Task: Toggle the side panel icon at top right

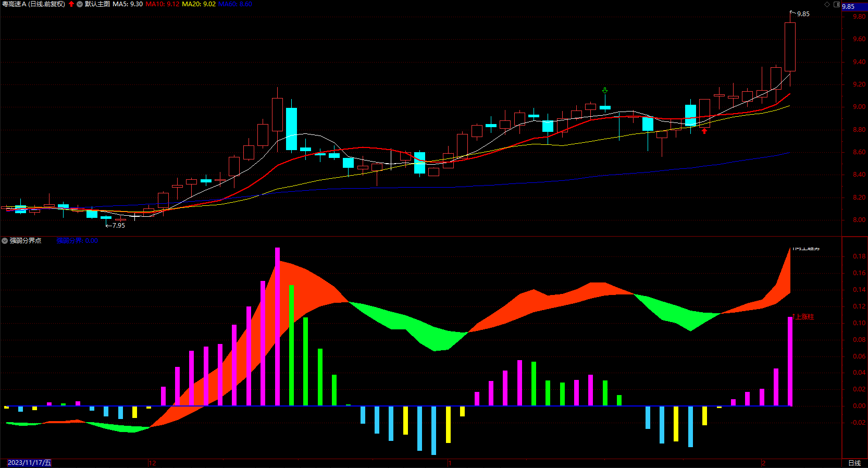Action: click(x=837, y=4)
